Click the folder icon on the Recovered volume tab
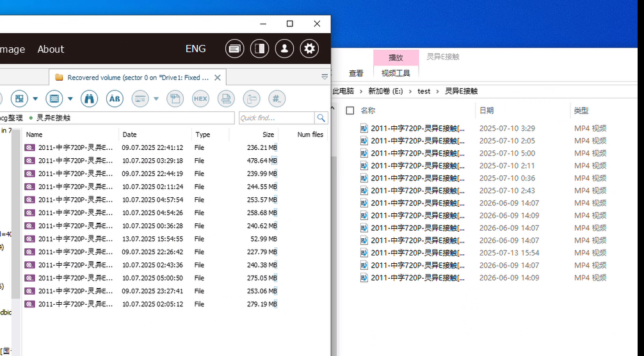Screen dimensions: 644x356 pyautogui.click(x=59, y=77)
